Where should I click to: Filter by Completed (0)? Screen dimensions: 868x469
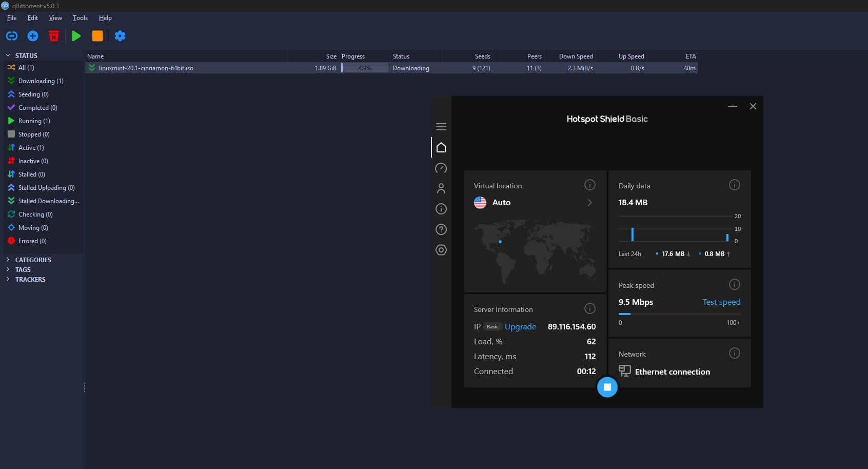pos(43,108)
